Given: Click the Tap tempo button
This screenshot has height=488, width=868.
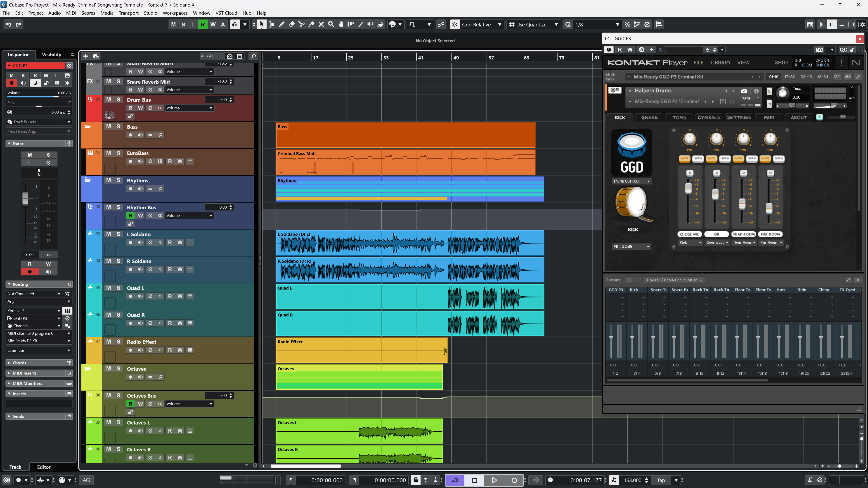Looking at the screenshot, I should point(661,480).
